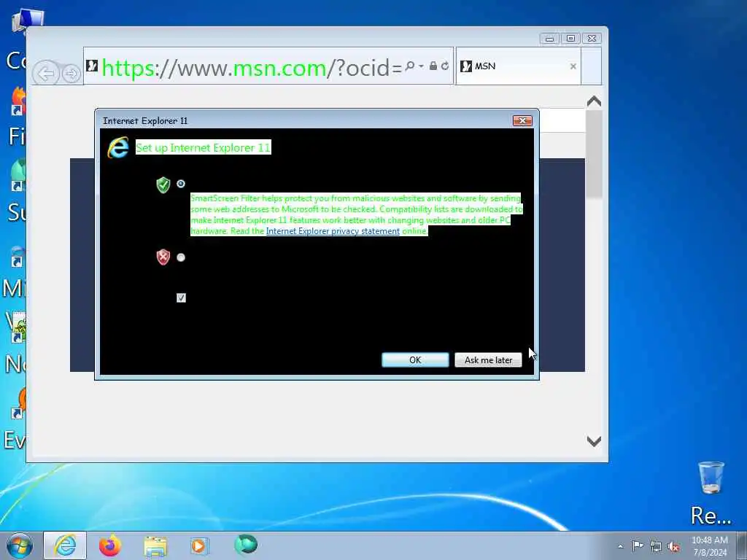Select the don't use recommended settings radio
The width and height of the screenshot is (747, 560).
tap(181, 257)
